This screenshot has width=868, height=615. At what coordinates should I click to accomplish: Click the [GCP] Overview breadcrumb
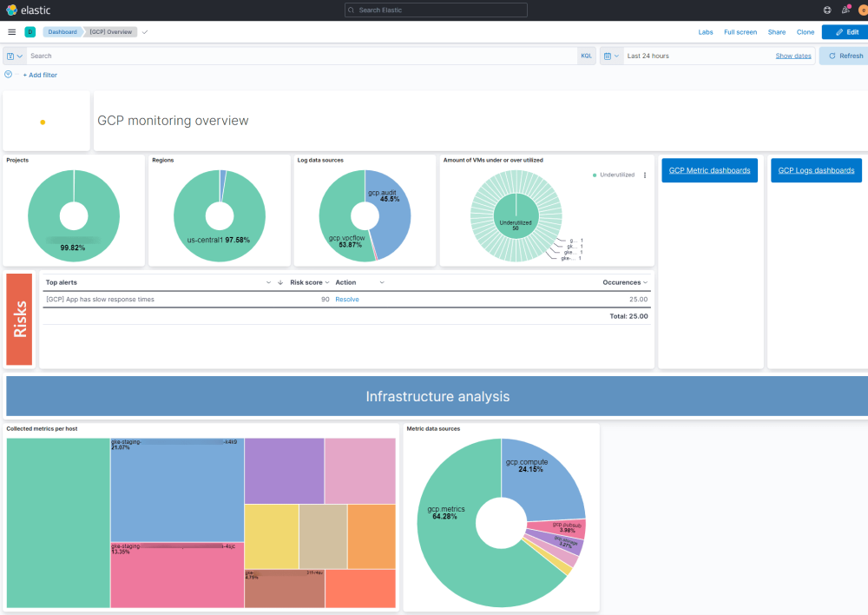(109, 31)
